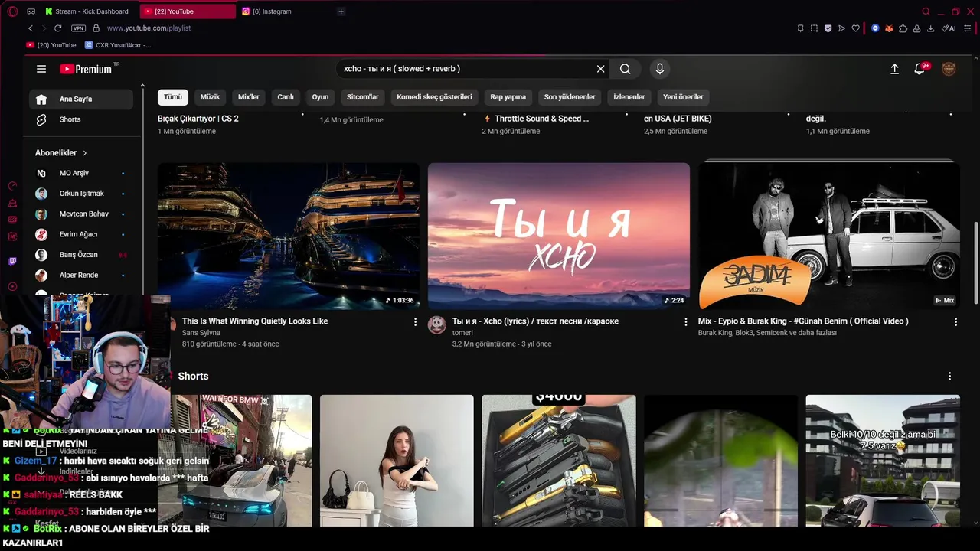Select the İzlenenler chip
The height and width of the screenshot is (551, 980).
pyautogui.click(x=629, y=97)
